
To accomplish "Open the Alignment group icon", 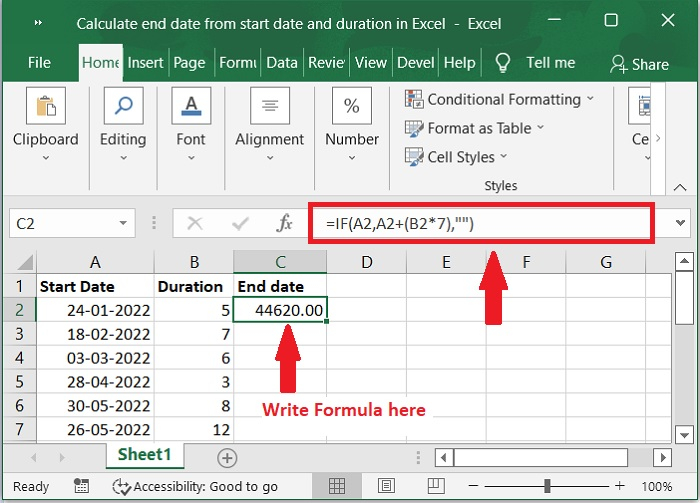I will pos(270,106).
